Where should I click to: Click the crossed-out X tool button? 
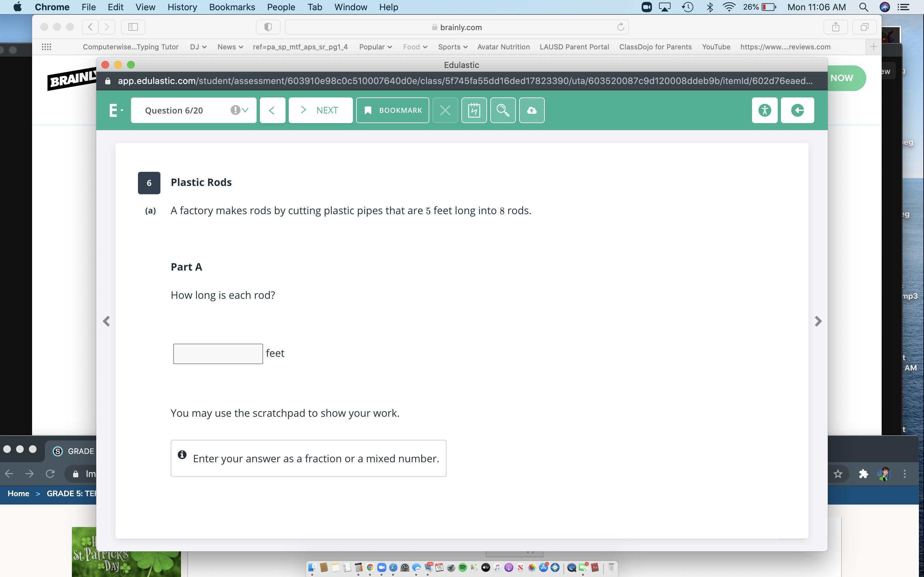445,110
